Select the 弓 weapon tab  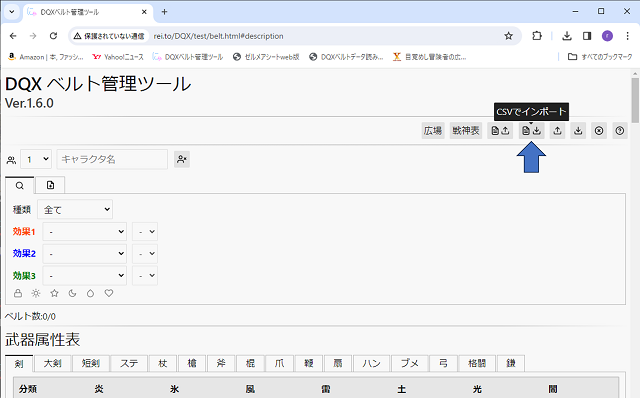(443, 363)
